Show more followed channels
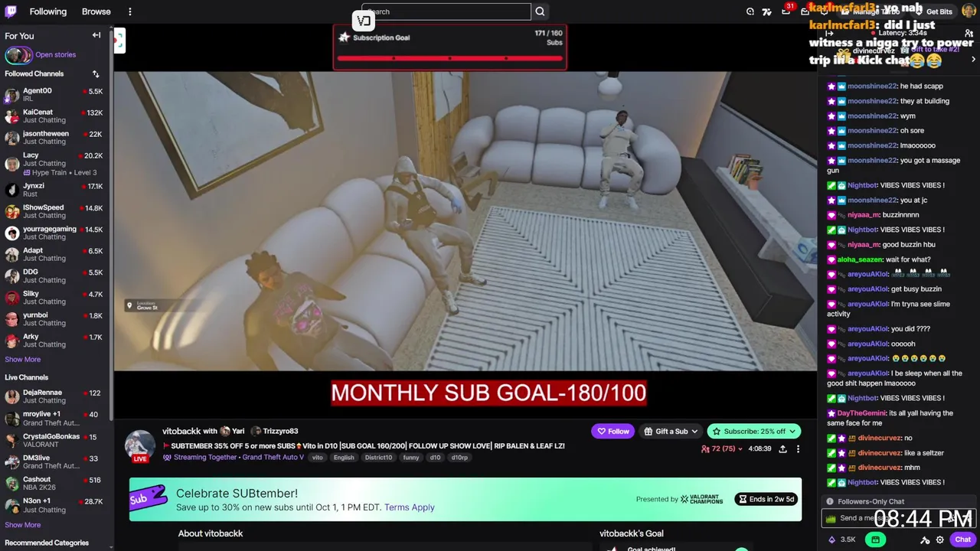Screen dimensions: 980x551 [23, 360]
